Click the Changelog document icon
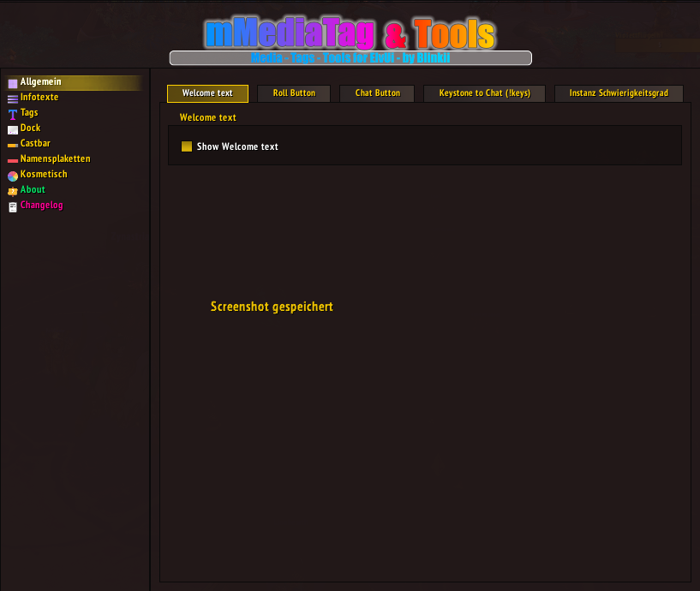 coord(12,206)
